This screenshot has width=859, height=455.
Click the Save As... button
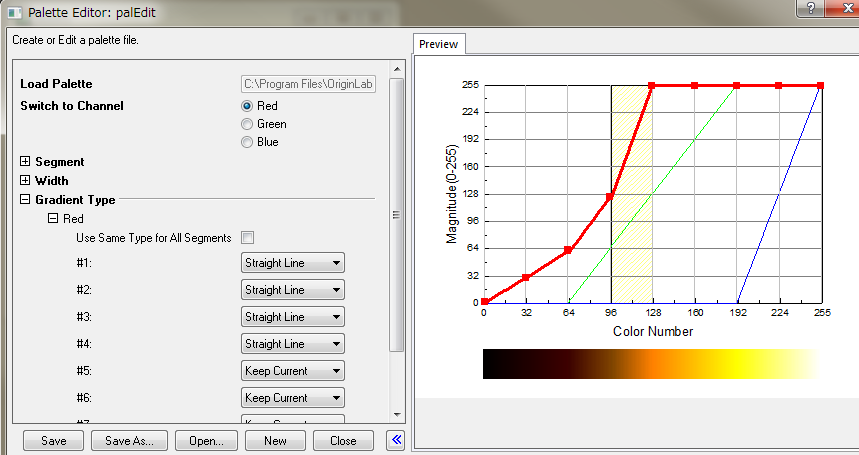pyautogui.click(x=129, y=441)
